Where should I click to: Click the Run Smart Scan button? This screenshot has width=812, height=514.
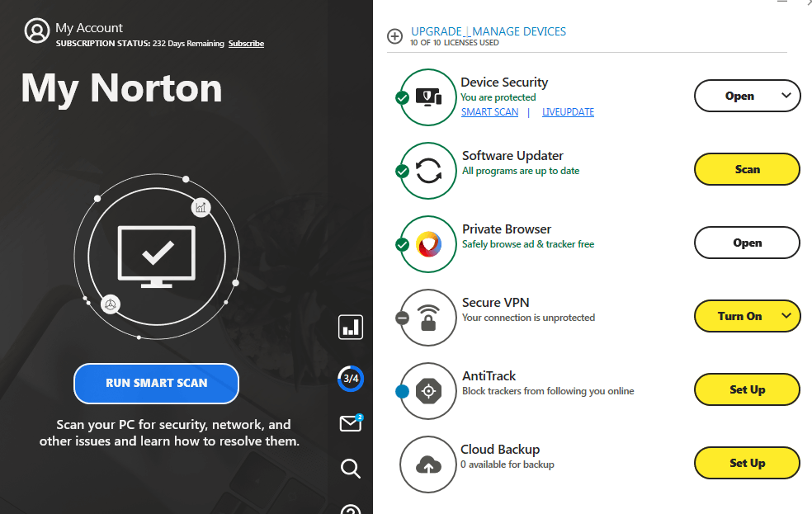[157, 383]
